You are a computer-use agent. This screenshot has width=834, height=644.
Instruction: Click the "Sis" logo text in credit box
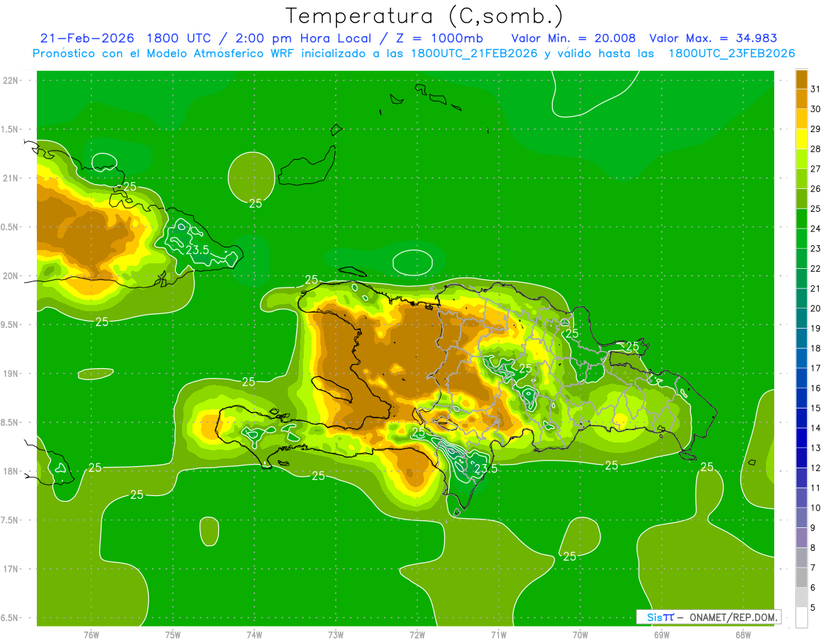(x=655, y=617)
